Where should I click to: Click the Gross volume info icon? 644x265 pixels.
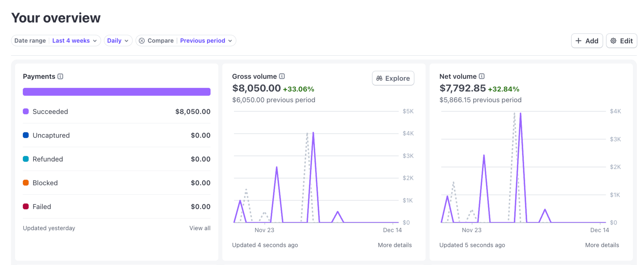282,76
